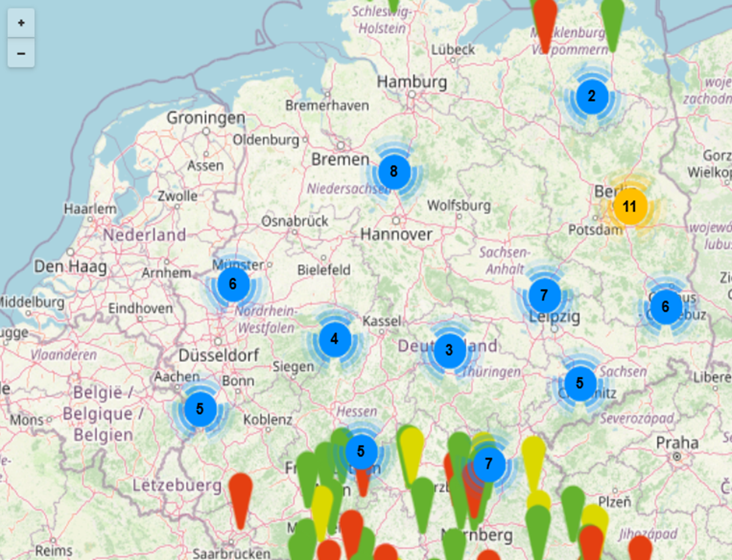Viewport: 732px width, 560px height.
Task: Open the orange 11 cluster at Berlin
Action: click(x=630, y=206)
